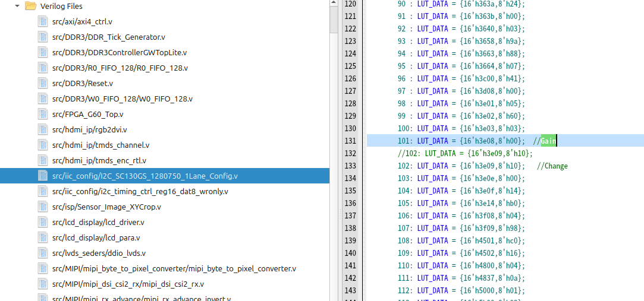This screenshot has width=644, height=301.
Task: Click file icon of mipi_dsi_csi2_rx.v
Action: click(43, 284)
